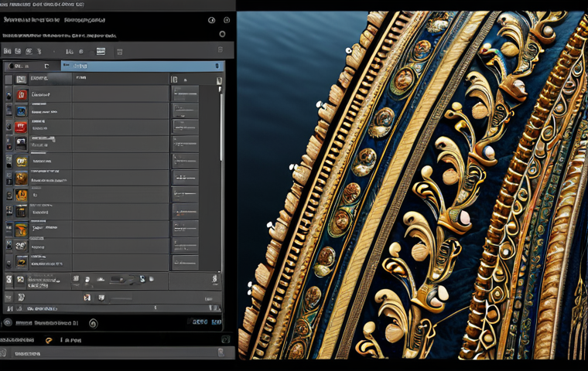This screenshot has height=371, width=588.
Task: Click the blue text at the list panel's bottom right
Action: pyautogui.click(x=207, y=322)
